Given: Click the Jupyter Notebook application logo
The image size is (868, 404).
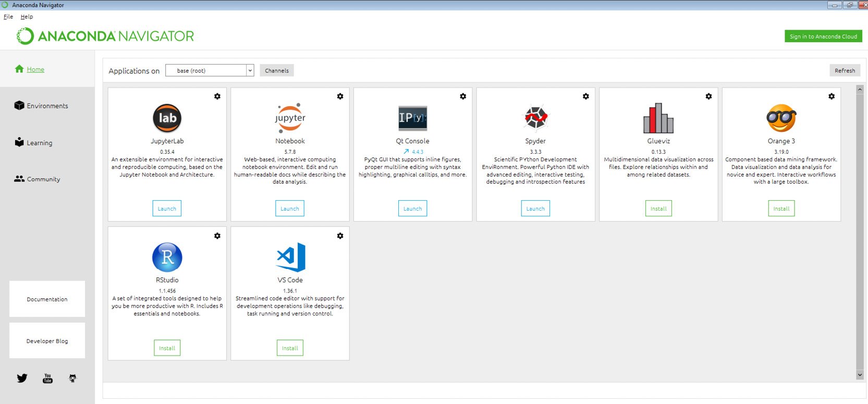Looking at the screenshot, I should 290,118.
